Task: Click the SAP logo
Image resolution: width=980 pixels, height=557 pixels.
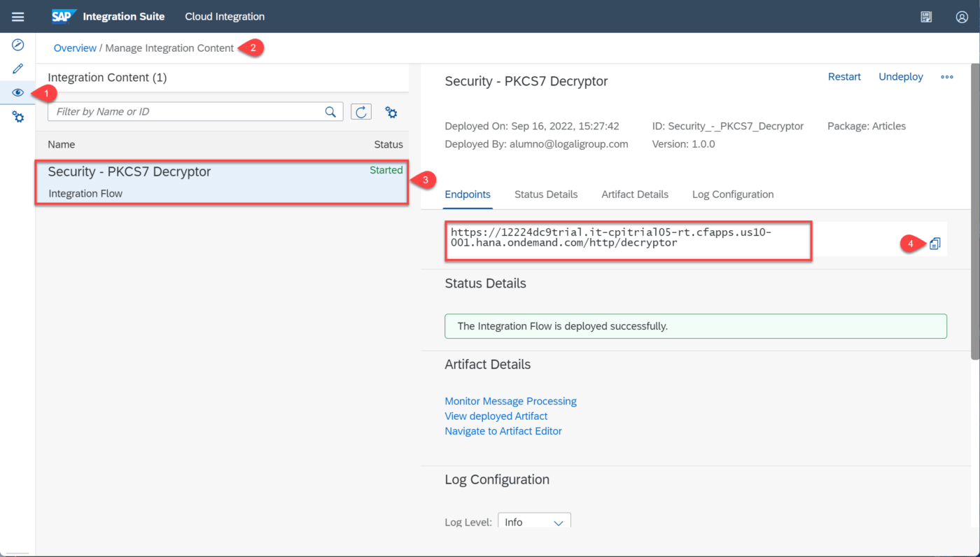Action: click(64, 16)
